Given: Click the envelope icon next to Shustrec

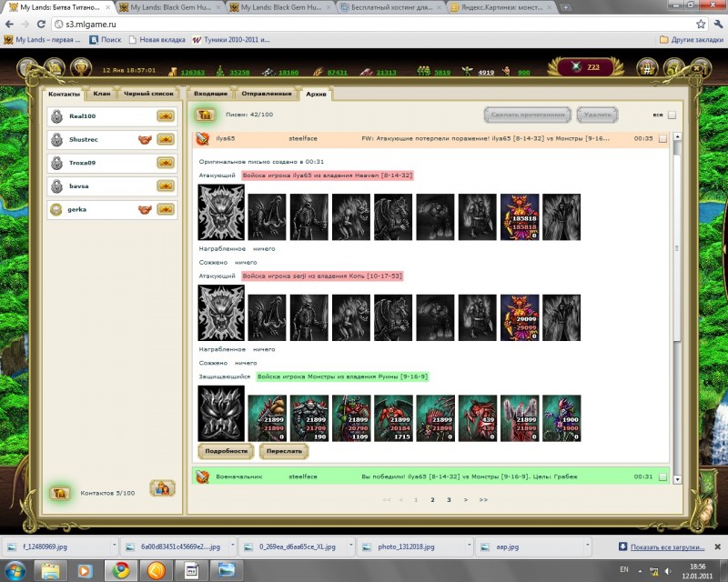Looking at the screenshot, I should [x=166, y=139].
